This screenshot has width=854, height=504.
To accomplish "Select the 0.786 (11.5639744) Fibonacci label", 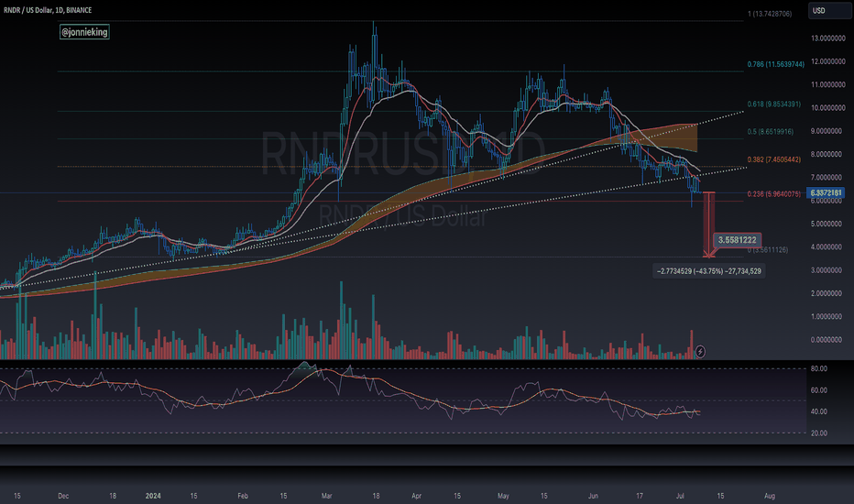I will (775, 64).
